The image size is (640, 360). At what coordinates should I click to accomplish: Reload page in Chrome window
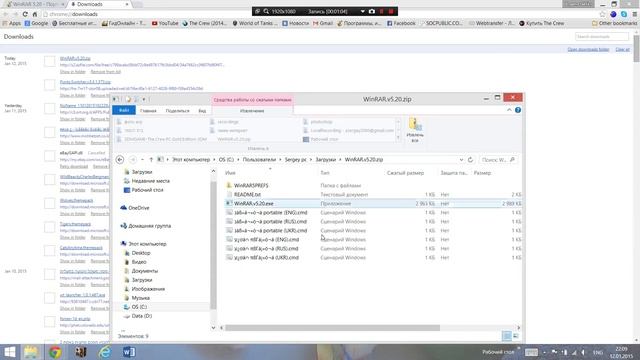tap(25, 14)
